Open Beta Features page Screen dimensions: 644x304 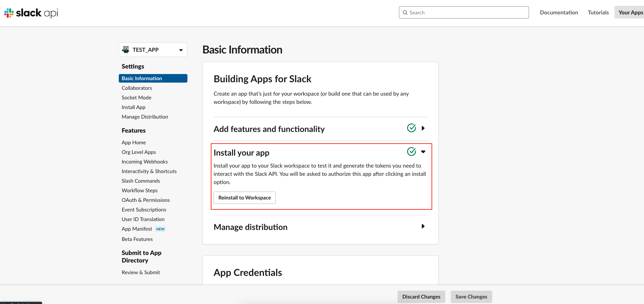(137, 239)
